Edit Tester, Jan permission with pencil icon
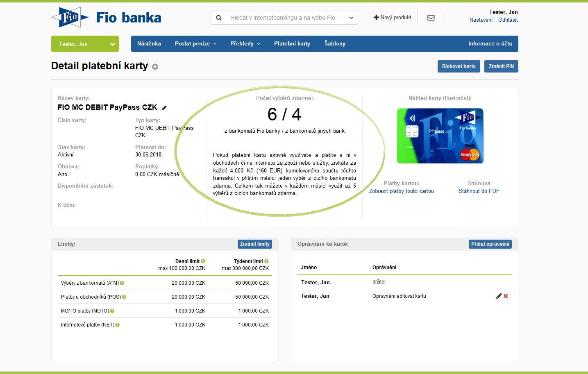This screenshot has width=588, height=374. (x=499, y=296)
